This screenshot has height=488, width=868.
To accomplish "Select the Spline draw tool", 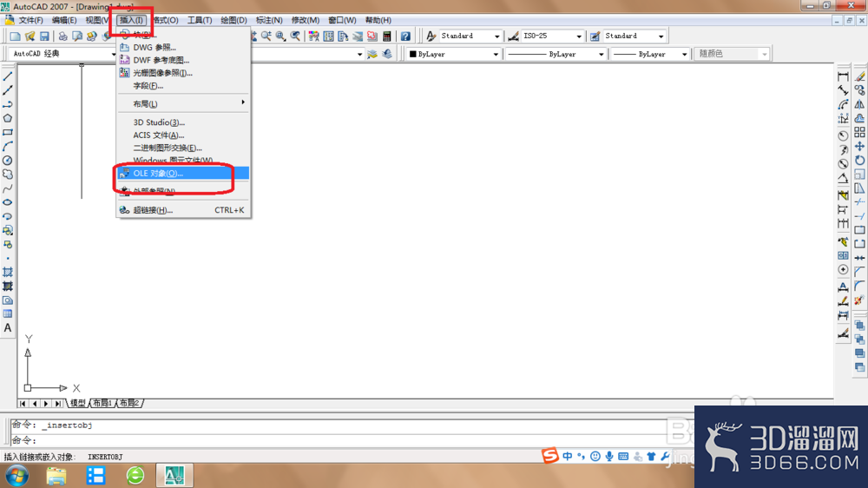I will pyautogui.click(x=8, y=188).
